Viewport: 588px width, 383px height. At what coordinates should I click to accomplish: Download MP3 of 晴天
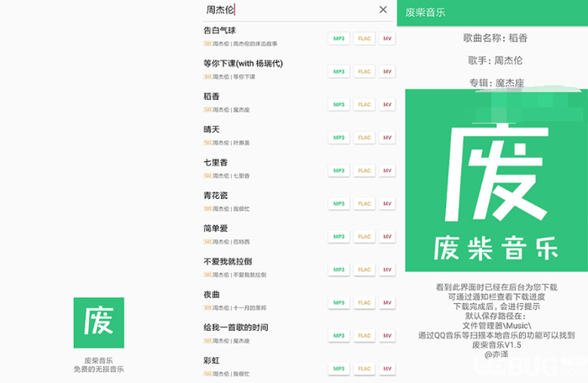(339, 138)
